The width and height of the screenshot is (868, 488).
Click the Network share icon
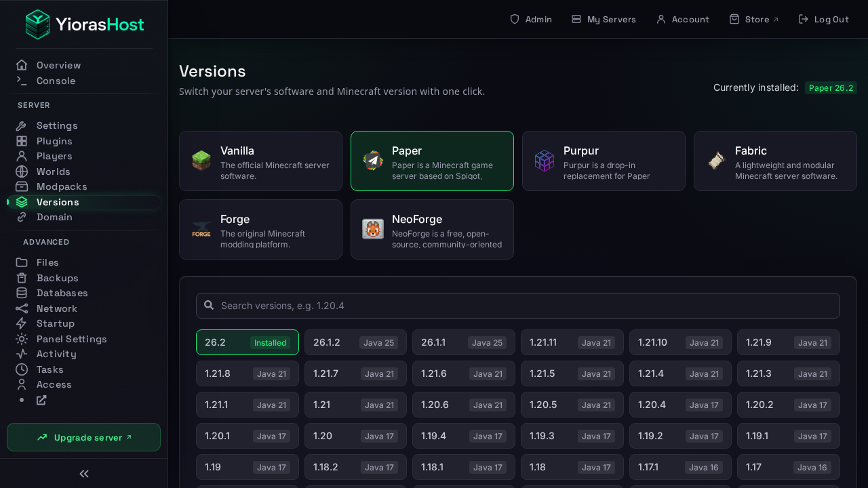tap(22, 308)
